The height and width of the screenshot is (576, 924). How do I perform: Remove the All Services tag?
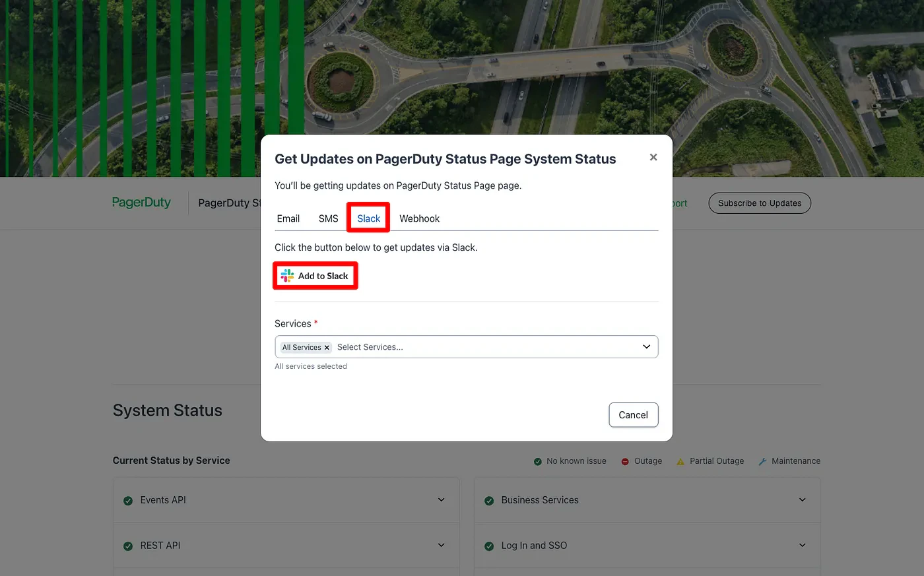point(327,348)
